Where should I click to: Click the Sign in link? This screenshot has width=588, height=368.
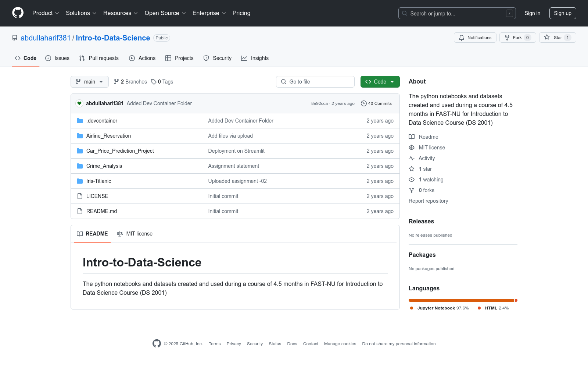[533, 13]
